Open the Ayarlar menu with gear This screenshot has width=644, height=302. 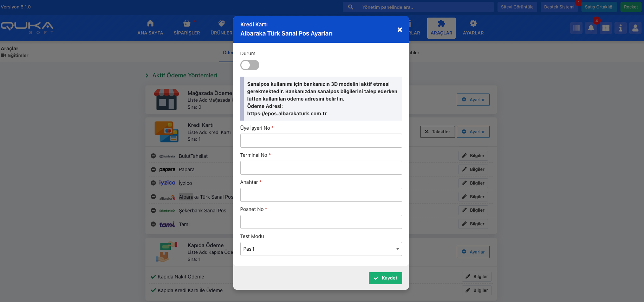pyautogui.click(x=473, y=28)
